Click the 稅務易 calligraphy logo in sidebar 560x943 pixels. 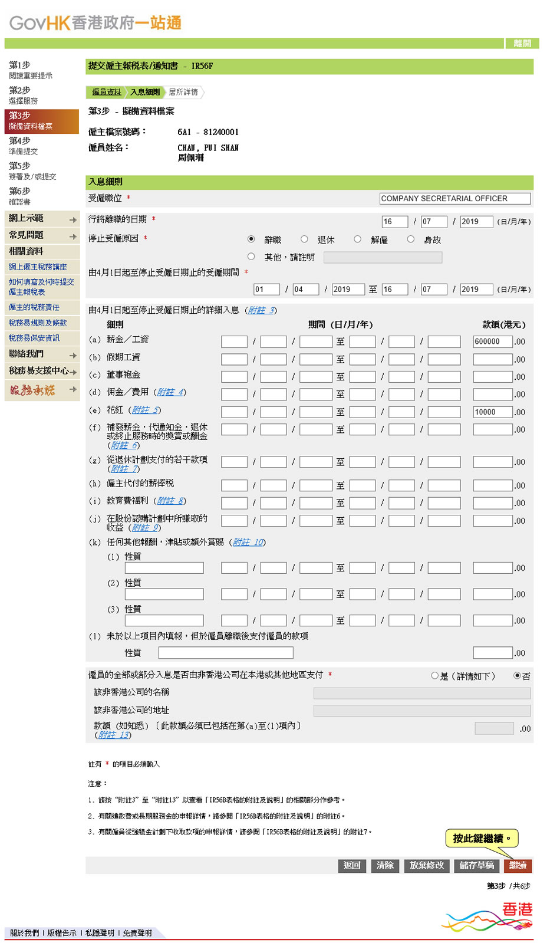(x=32, y=390)
